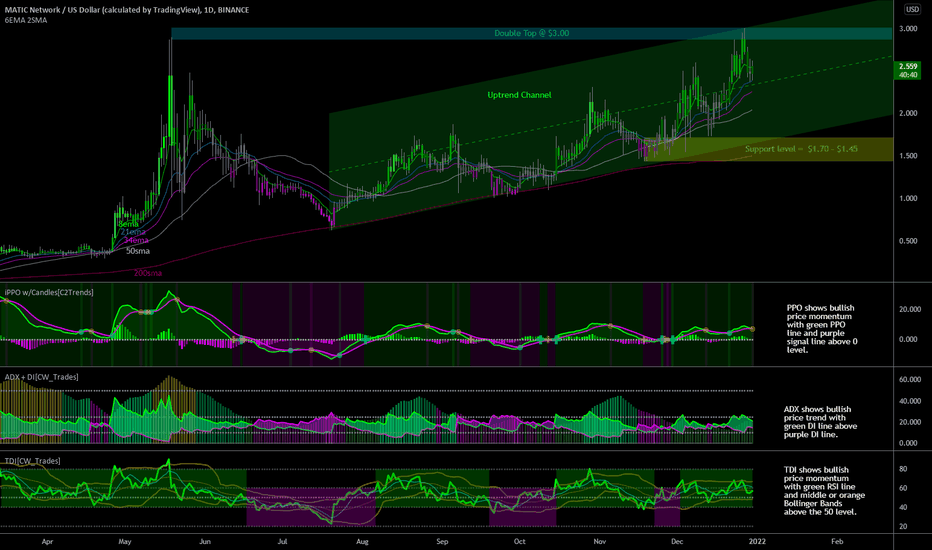Select the 'Double Top @ $3.00' annotation
The width and height of the screenshot is (932, 550).
click(531, 33)
